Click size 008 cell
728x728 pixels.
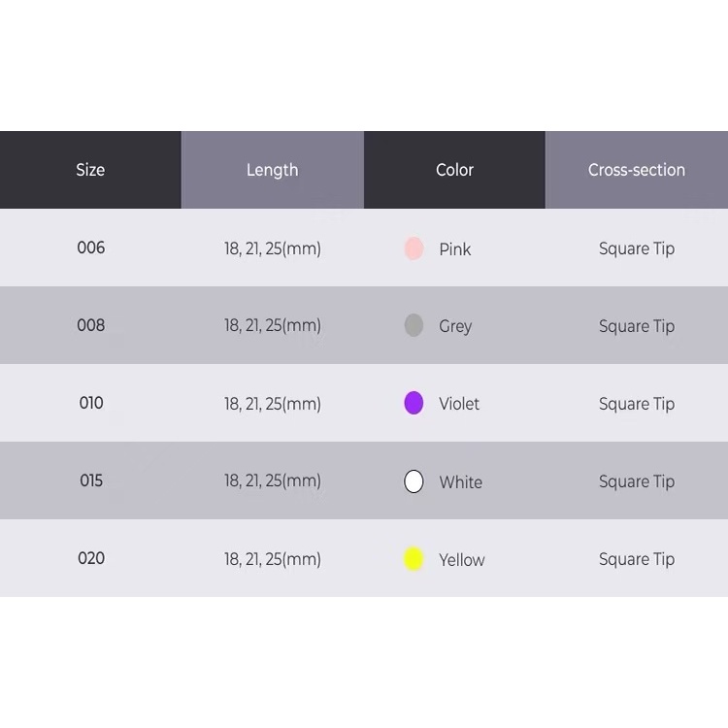click(90, 325)
